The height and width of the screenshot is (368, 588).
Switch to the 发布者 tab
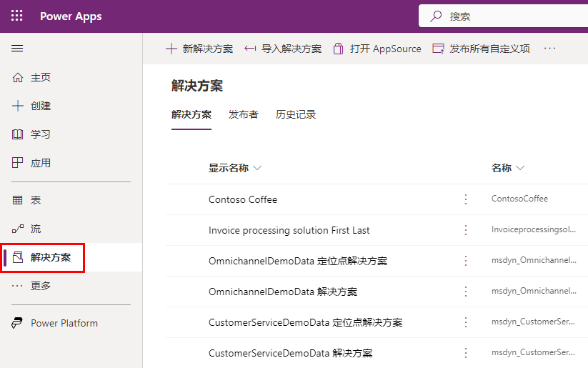[244, 115]
